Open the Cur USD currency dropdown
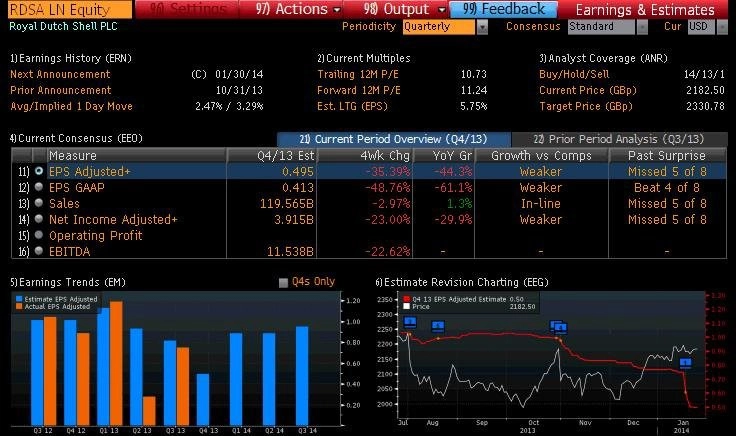Viewport: 736px width, 436px height. click(x=701, y=27)
